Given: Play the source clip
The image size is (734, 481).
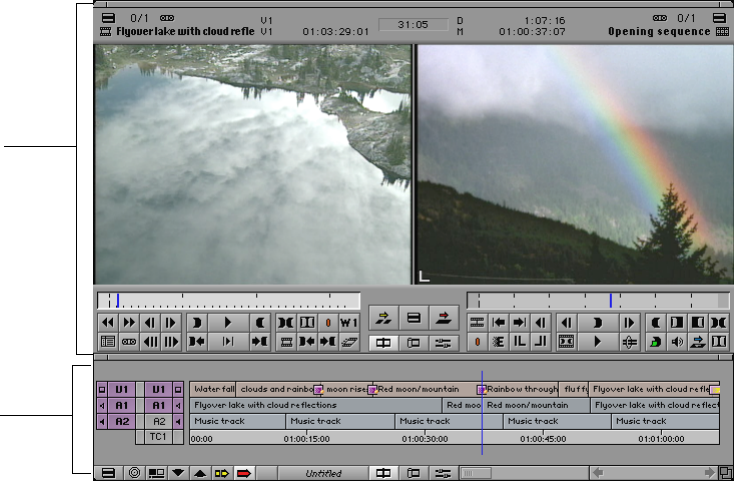Looking at the screenshot, I should pos(228,323).
